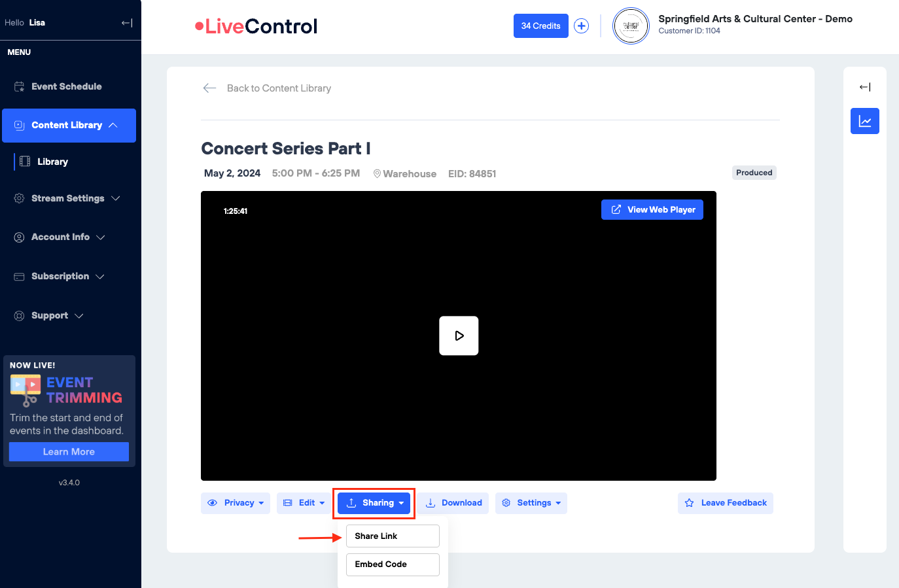Select the Library sub-item
This screenshot has width=899, height=588.
[x=52, y=162]
